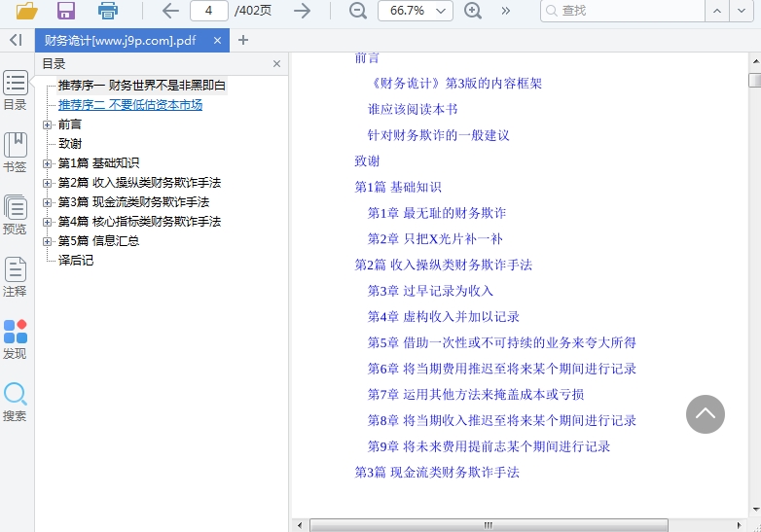The width and height of the screenshot is (761, 532).
Task: Select outline item 致谢
Action: [x=70, y=144]
